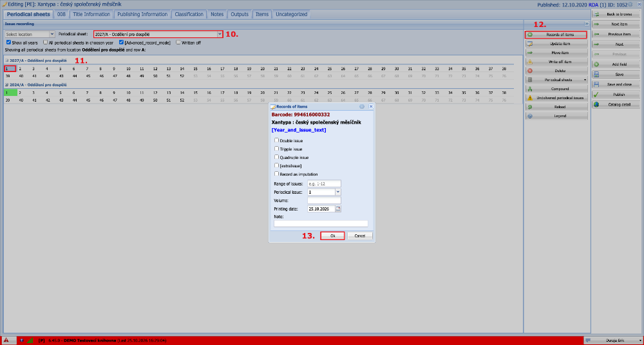Confirm dialog with the Ok button
Image resolution: width=644 pixels, height=345 pixels.
[x=332, y=236]
